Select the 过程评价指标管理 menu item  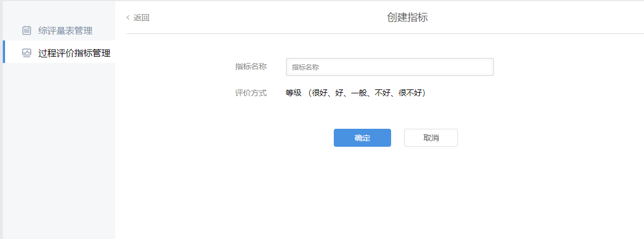point(74,53)
